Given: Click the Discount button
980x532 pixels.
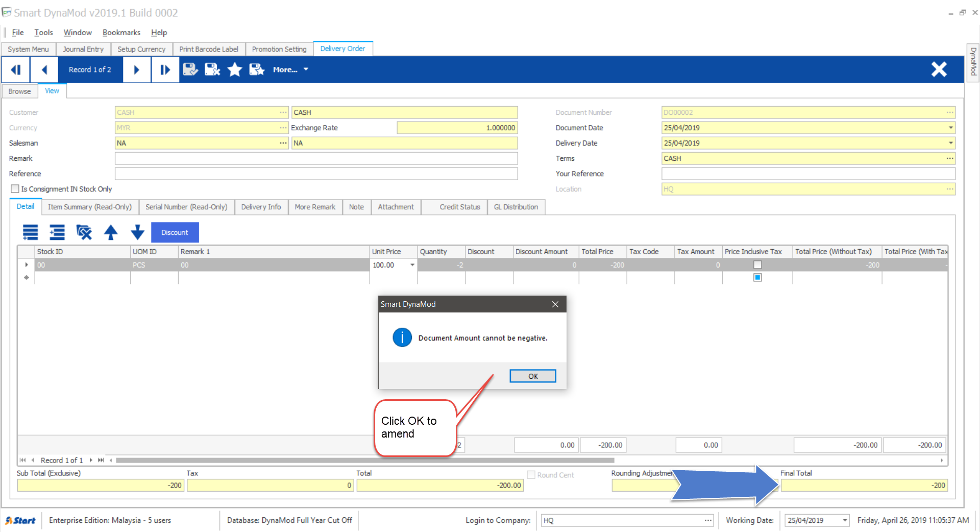Looking at the screenshot, I should pos(175,232).
